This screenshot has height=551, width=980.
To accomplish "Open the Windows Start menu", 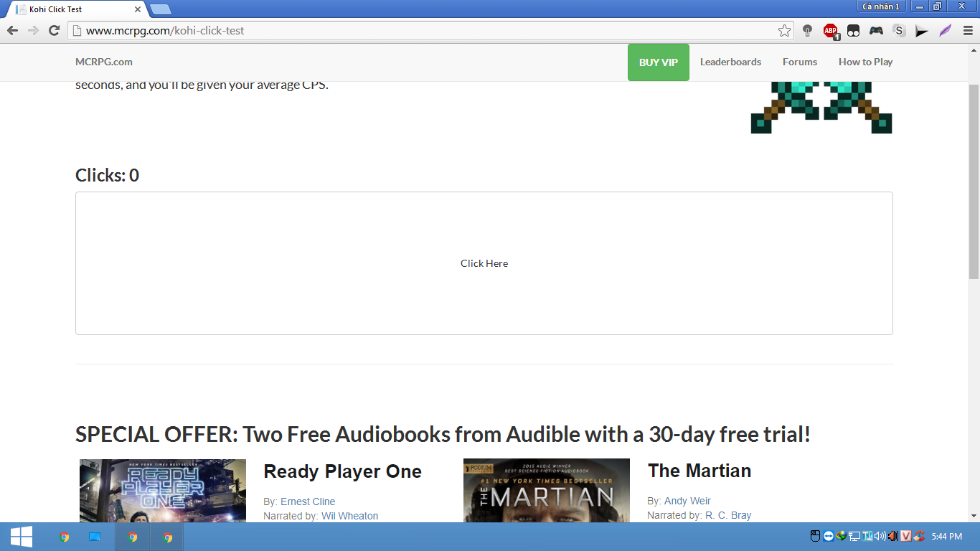I will 21,537.
